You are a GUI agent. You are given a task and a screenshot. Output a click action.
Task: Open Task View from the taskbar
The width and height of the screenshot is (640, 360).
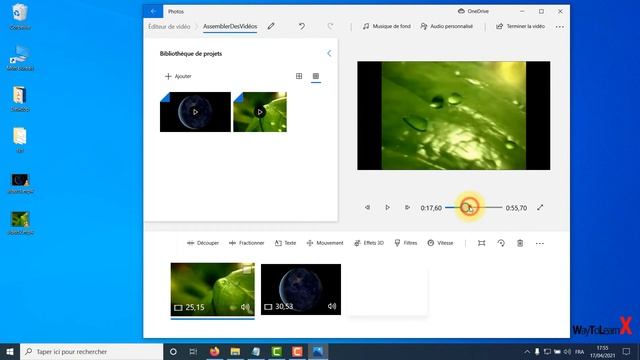(x=193, y=351)
